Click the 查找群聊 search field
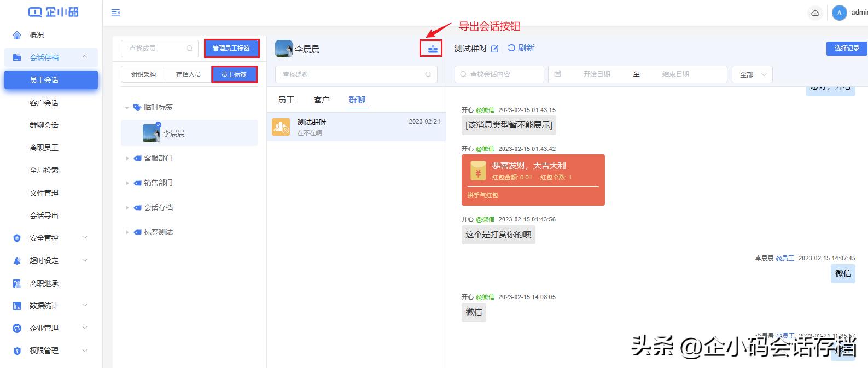 356,74
